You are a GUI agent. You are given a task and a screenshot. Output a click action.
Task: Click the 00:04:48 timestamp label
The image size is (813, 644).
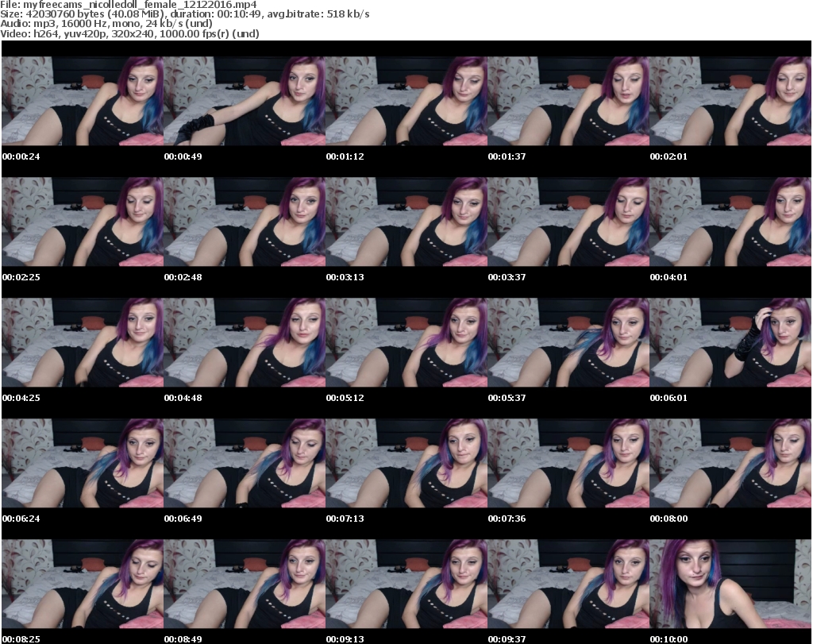(183, 398)
